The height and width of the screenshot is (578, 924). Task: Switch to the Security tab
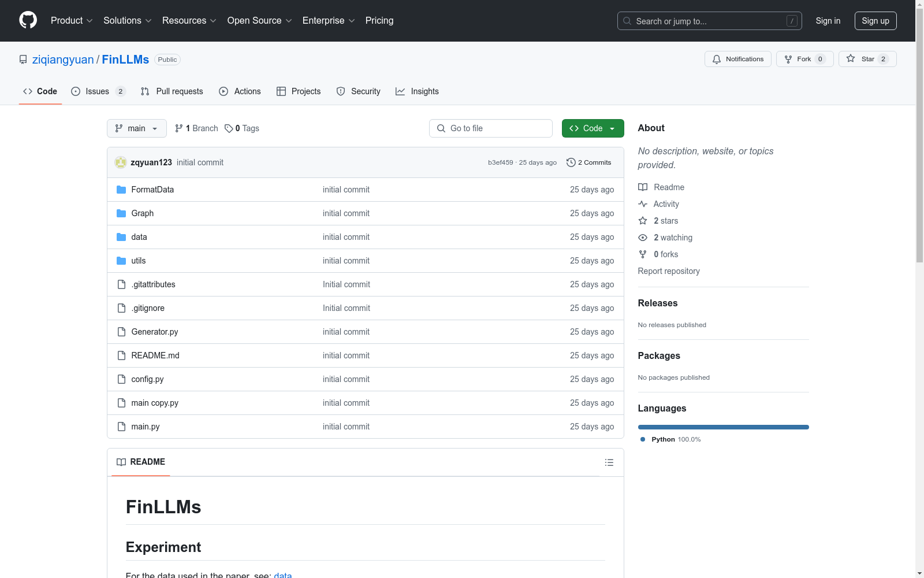pyautogui.click(x=359, y=91)
